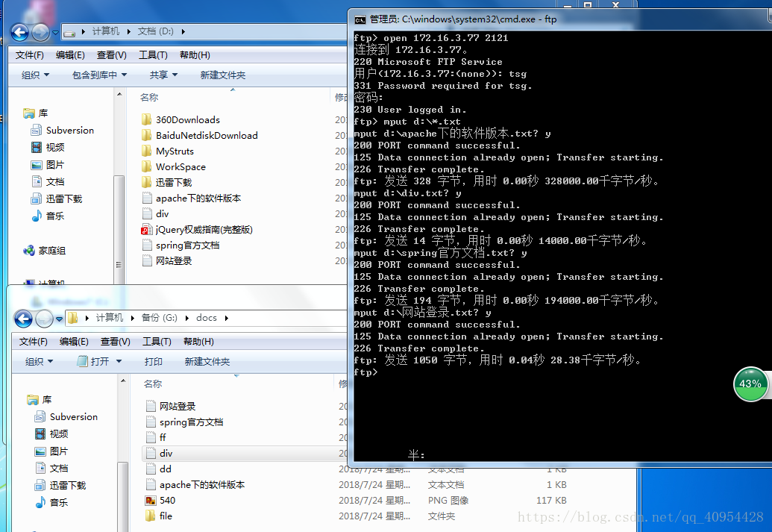The width and height of the screenshot is (772, 532).
Task: Select 360Downloads folder icon in D: drive
Action: click(x=146, y=119)
